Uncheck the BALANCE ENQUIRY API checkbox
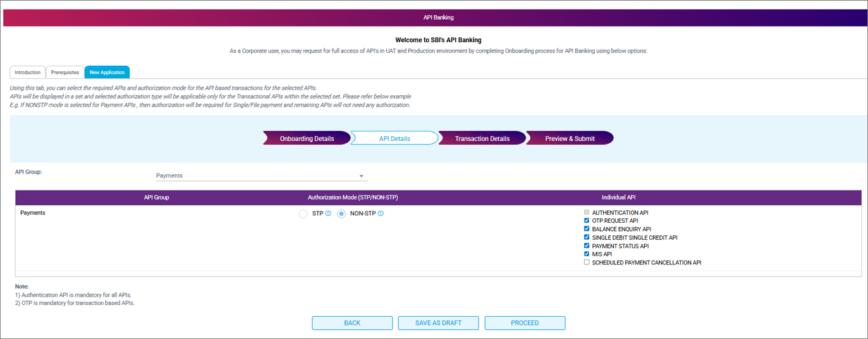The image size is (868, 339). tap(587, 229)
